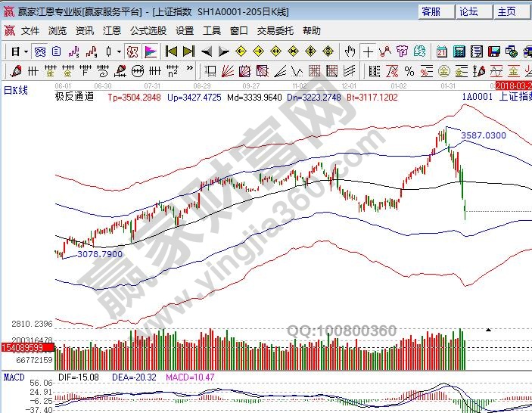Expand the candlestick style dropdown arrow
Viewport: 532px width, 413px height.
(x=119, y=51)
